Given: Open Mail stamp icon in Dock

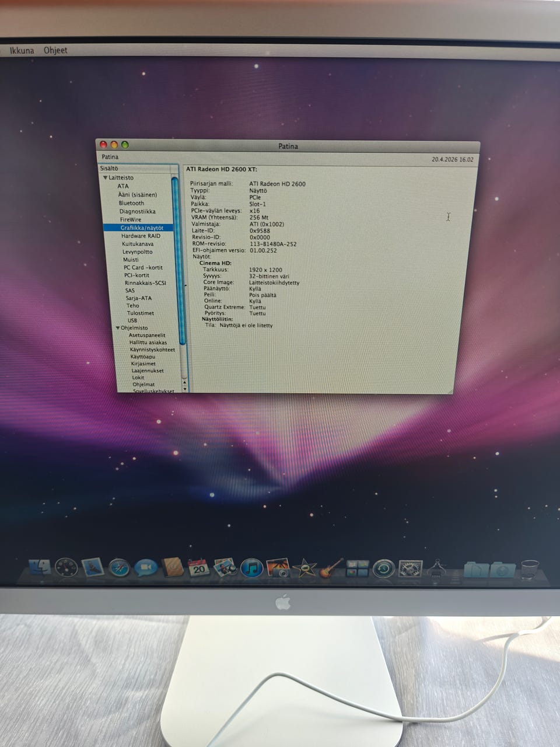Looking at the screenshot, I should pos(92,567).
